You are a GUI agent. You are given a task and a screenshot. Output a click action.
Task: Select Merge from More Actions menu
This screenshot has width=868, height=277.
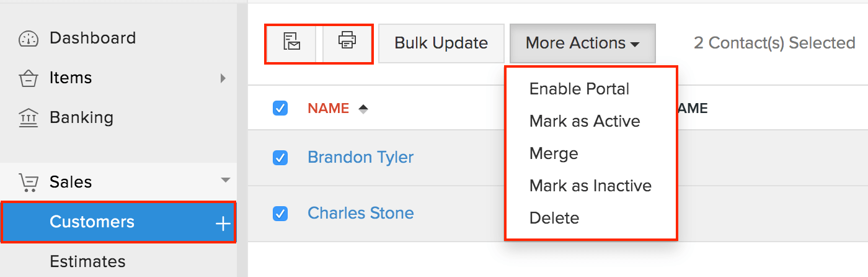pyautogui.click(x=554, y=153)
